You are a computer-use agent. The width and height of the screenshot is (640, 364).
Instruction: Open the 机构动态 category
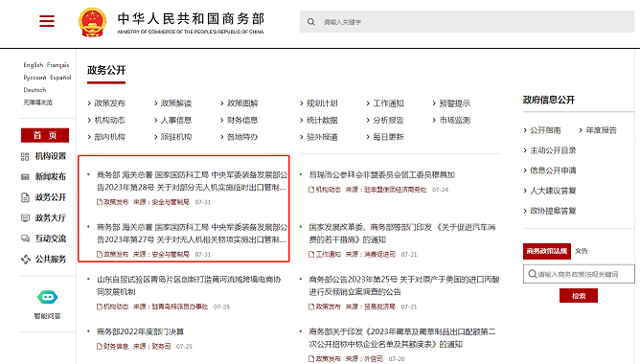[110, 120]
